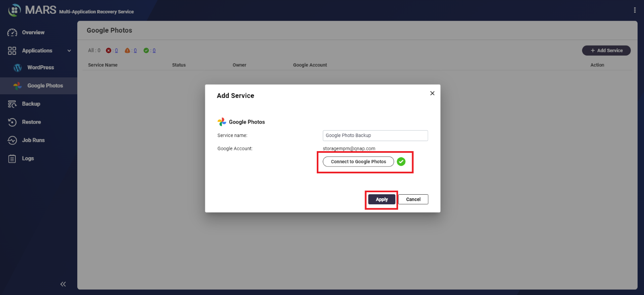Cancel the Add Service dialog
Image resolution: width=644 pixels, height=295 pixels.
coord(413,199)
